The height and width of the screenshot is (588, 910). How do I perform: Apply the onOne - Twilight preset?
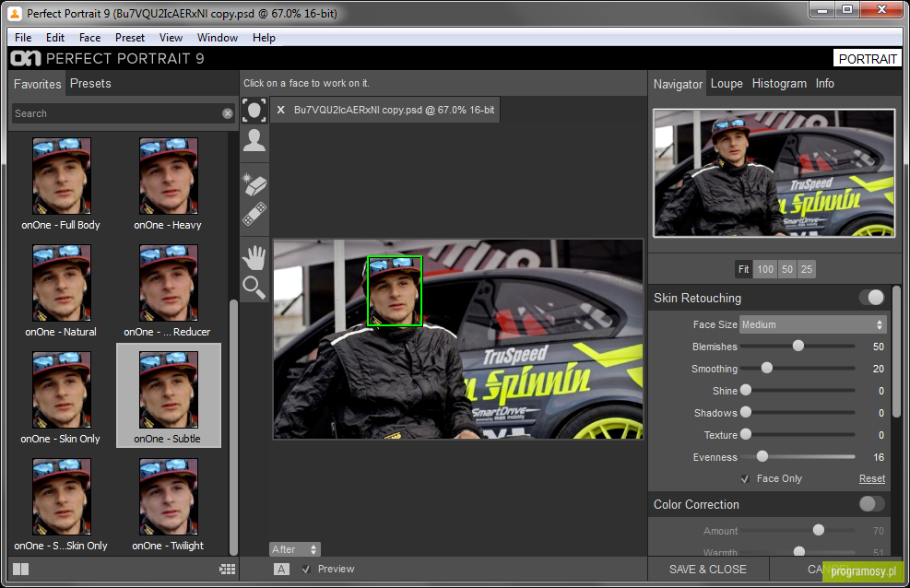tap(169, 504)
